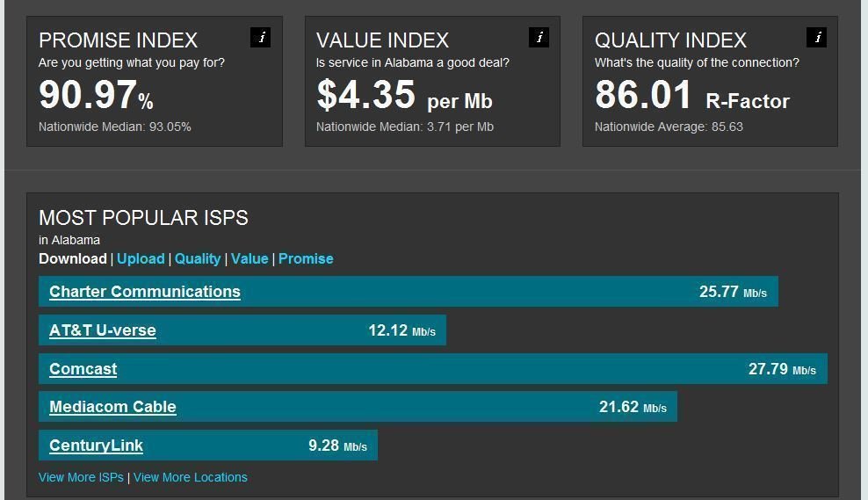The image size is (868, 500).
Task: Open the Value Index info icon
Action: tap(539, 37)
